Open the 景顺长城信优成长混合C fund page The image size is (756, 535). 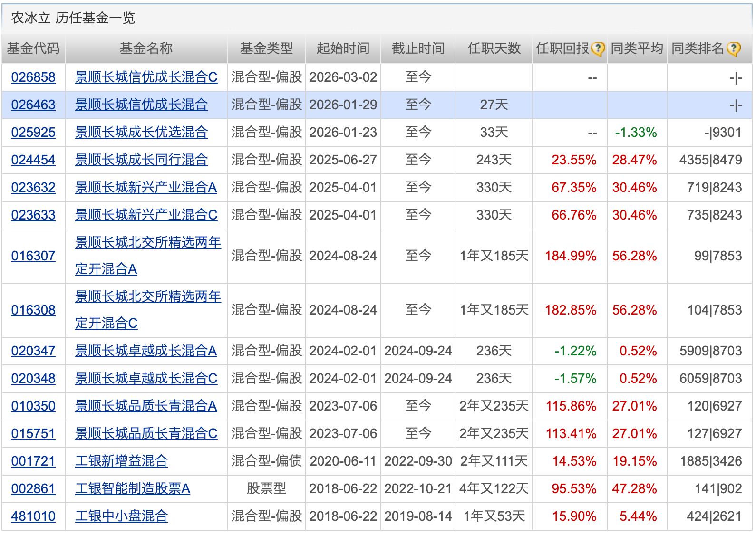tap(146, 77)
